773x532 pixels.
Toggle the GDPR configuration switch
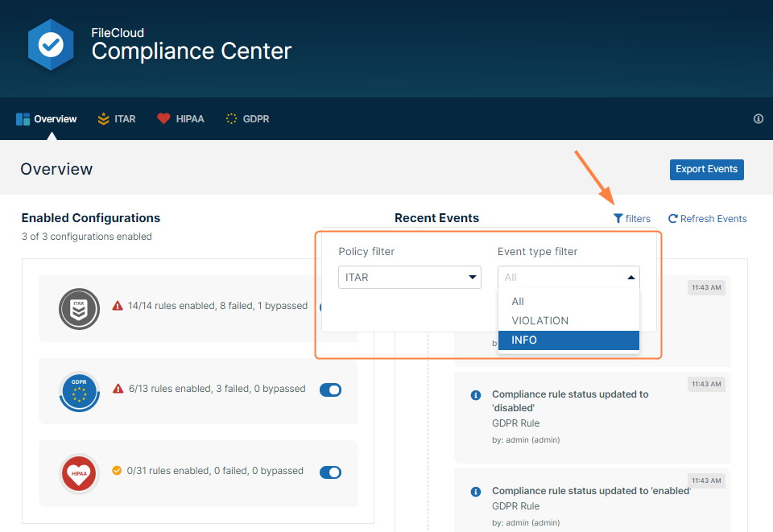pyautogui.click(x=330, y=390)
